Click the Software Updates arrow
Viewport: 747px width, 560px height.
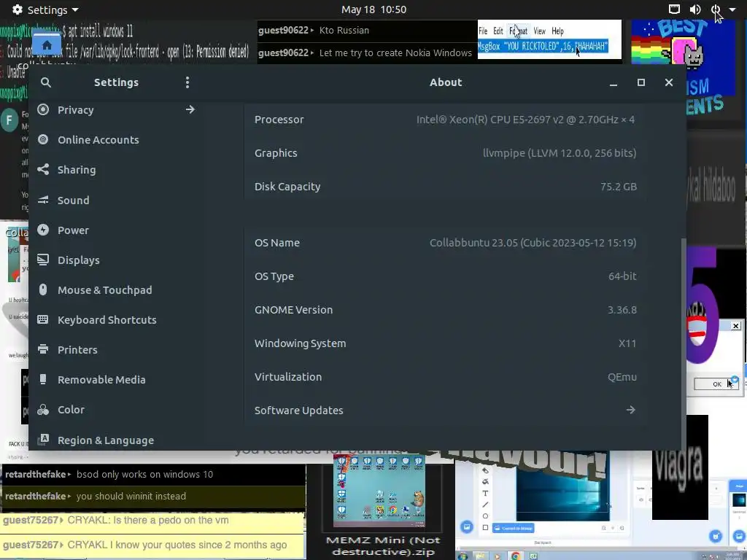tap(631, 410)
